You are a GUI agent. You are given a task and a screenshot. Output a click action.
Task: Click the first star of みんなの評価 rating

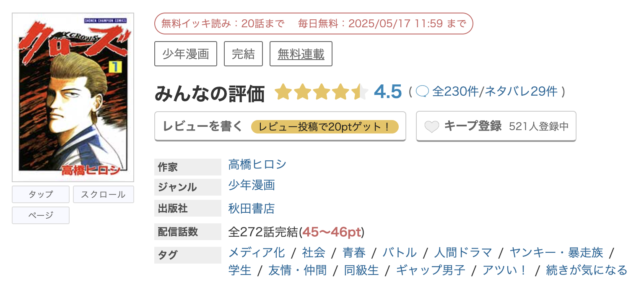click(283, 92)
